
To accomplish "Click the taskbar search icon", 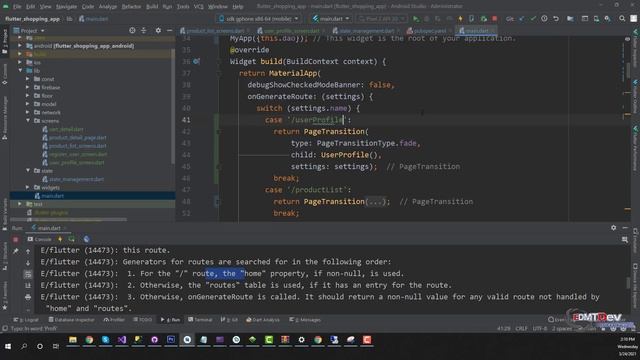I will [x=24, y=346].
